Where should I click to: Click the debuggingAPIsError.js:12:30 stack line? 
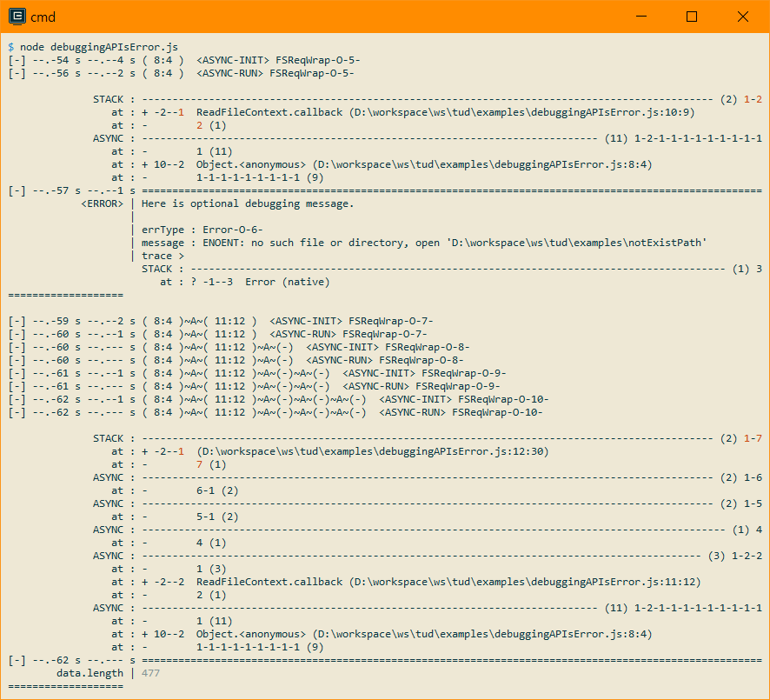coord(329,451)
